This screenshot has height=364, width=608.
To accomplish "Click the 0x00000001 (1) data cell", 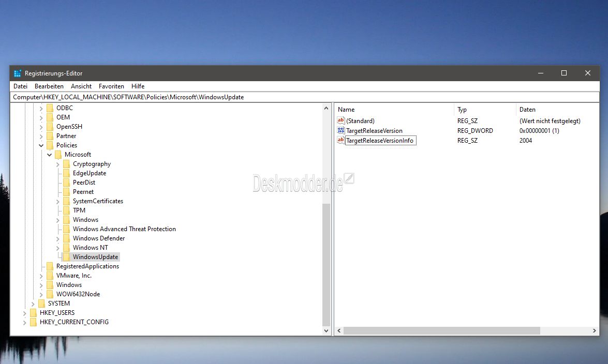I will [539, 131].
